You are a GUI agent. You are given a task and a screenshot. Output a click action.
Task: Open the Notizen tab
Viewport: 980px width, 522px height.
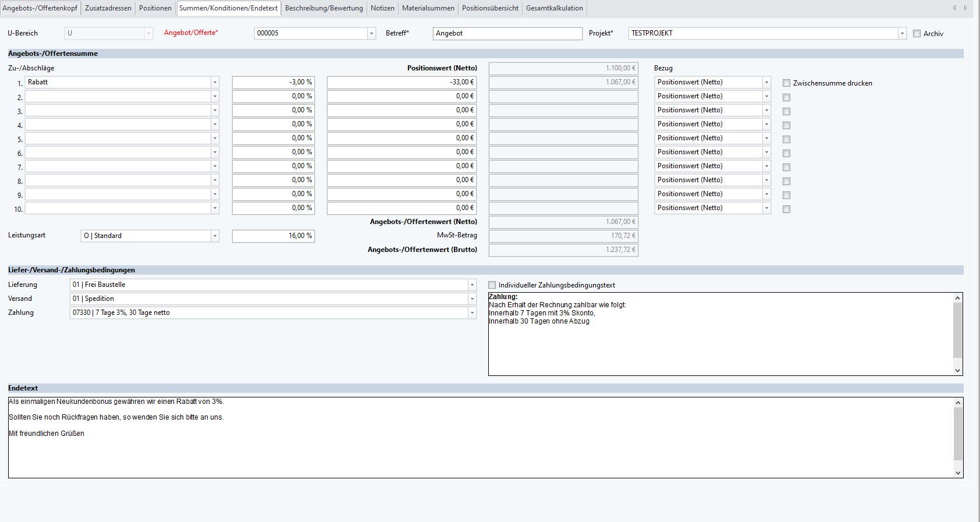coord(382,8)
